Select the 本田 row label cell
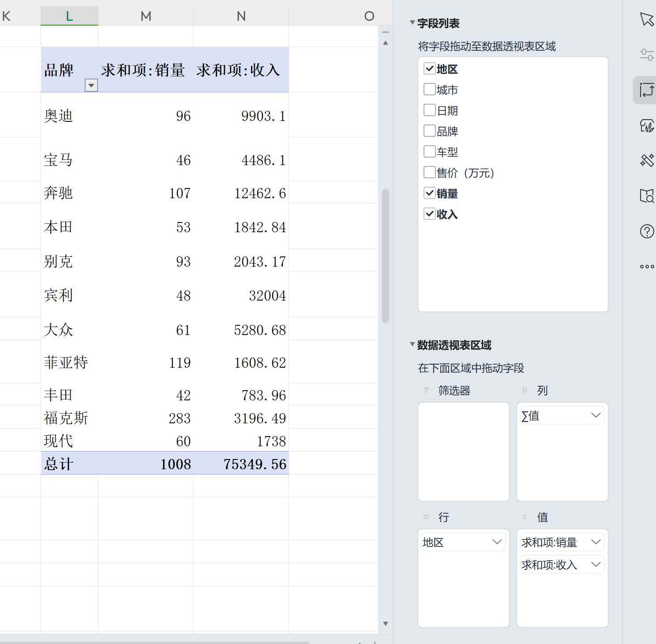Screen dimensions: 656x644 [69, 226]
